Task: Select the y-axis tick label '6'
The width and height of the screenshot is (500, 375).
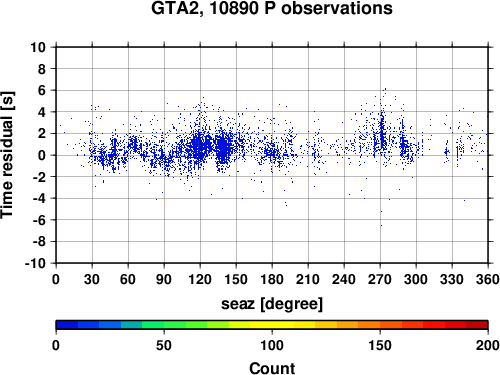Action: pyautogui.click(x=42, y=90)
